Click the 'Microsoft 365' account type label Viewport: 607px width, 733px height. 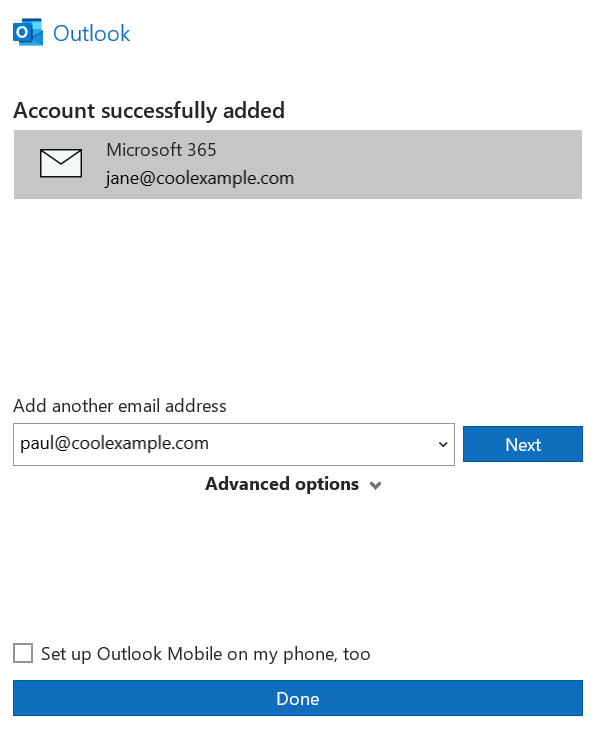(x=161, y=150)
